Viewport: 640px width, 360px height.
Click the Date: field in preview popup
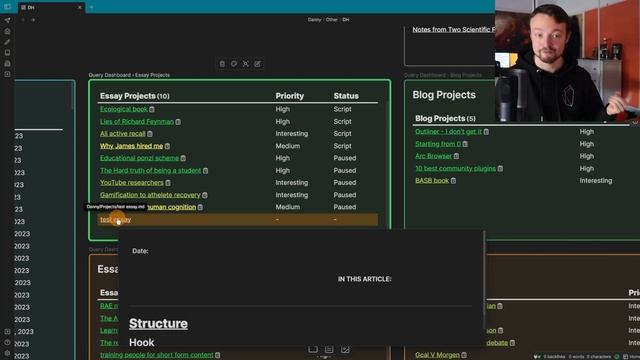click(140, 251)
